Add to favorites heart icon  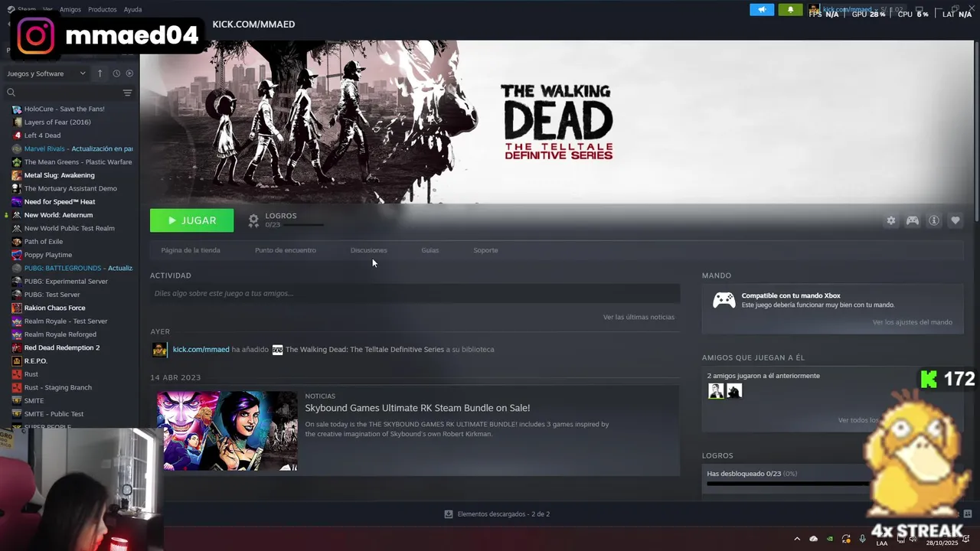coord(955,220)
